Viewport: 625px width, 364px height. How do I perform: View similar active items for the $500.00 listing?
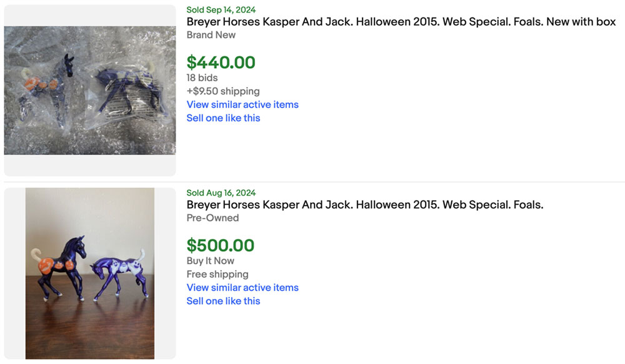tap(242, 287)
